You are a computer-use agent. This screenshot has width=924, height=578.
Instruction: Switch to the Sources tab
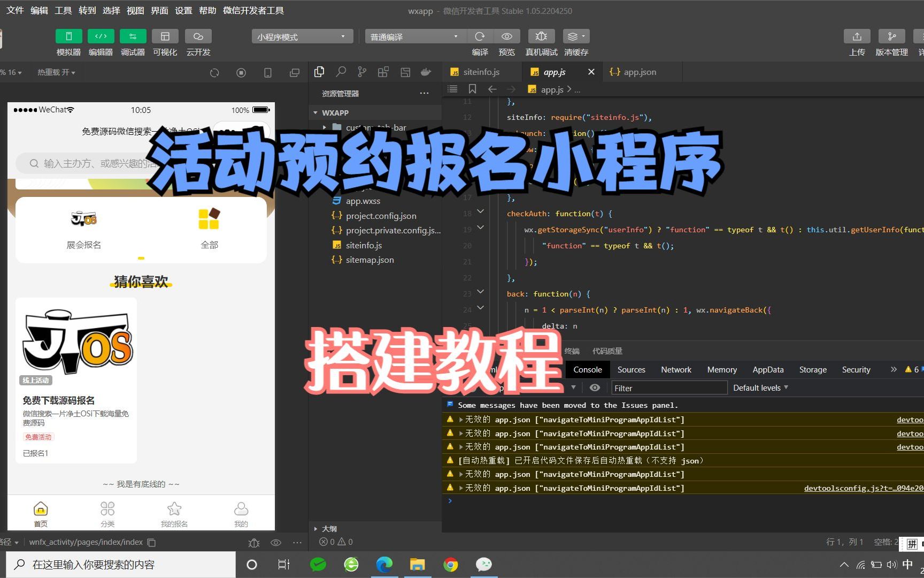click(x=631, y=369)
